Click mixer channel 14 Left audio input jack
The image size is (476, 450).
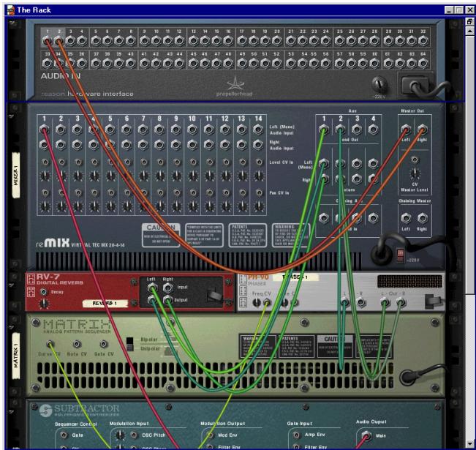click(258, 130)
